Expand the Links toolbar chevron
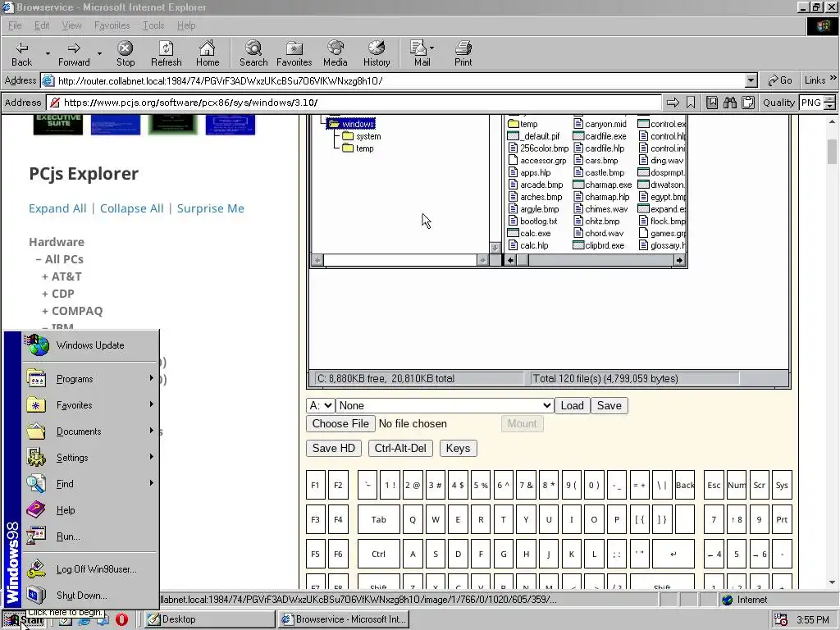The width and height of the screenshot is (840, 630). (833, 79)
